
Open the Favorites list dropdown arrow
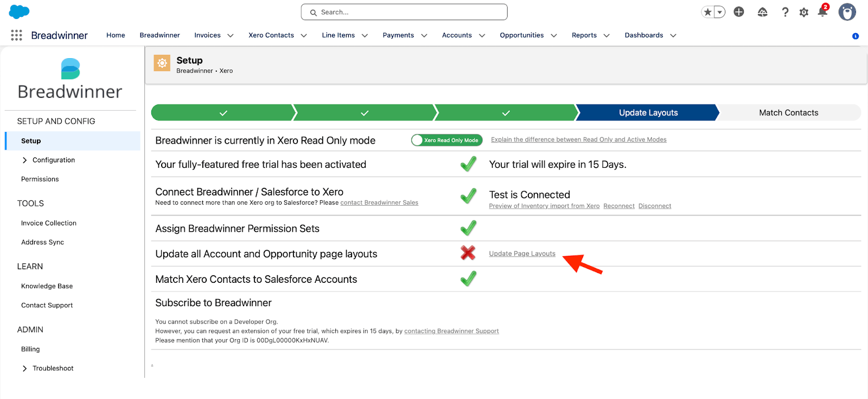720,12
